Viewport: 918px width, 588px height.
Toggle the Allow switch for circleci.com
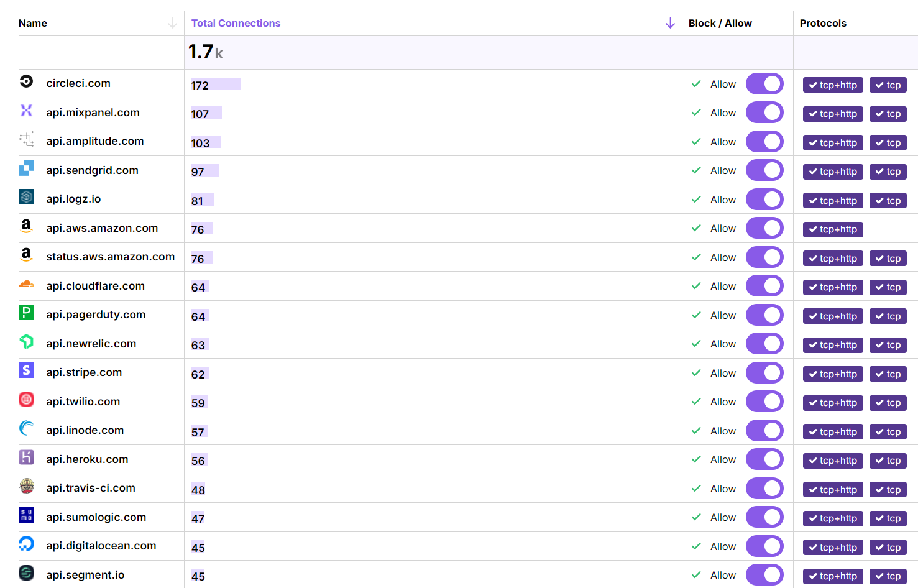point(764,84)
